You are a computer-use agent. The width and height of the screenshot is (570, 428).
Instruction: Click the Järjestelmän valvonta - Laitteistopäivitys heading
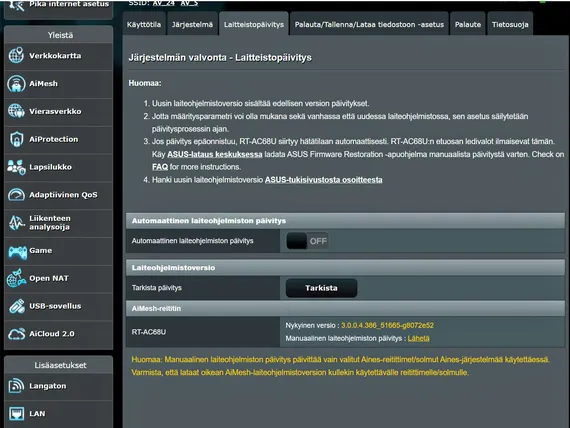point(220,57)
